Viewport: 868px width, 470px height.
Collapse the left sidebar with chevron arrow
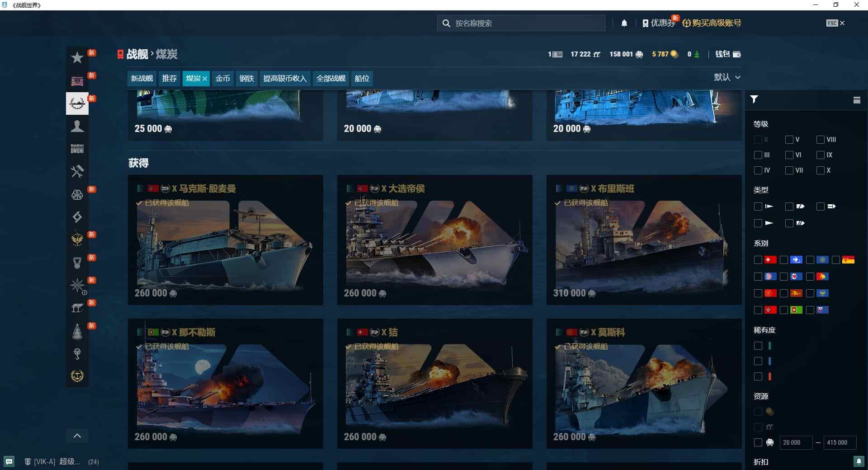pyautogui.click(x=77, y=436)
